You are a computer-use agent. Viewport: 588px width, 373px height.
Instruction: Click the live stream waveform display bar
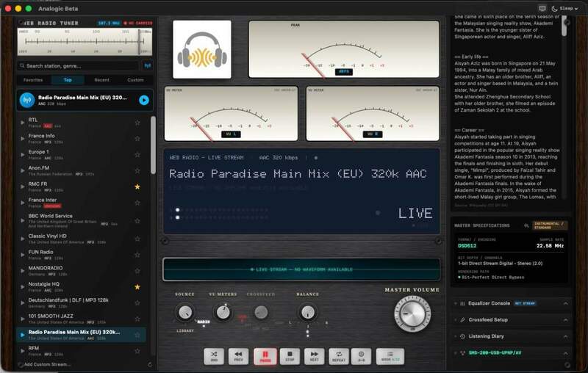coord(301,269)
